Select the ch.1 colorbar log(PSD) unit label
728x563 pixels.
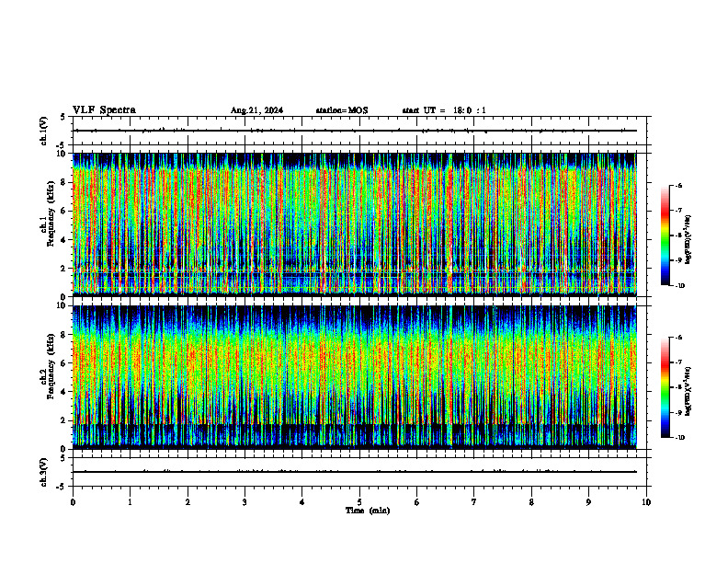(688, 240)
